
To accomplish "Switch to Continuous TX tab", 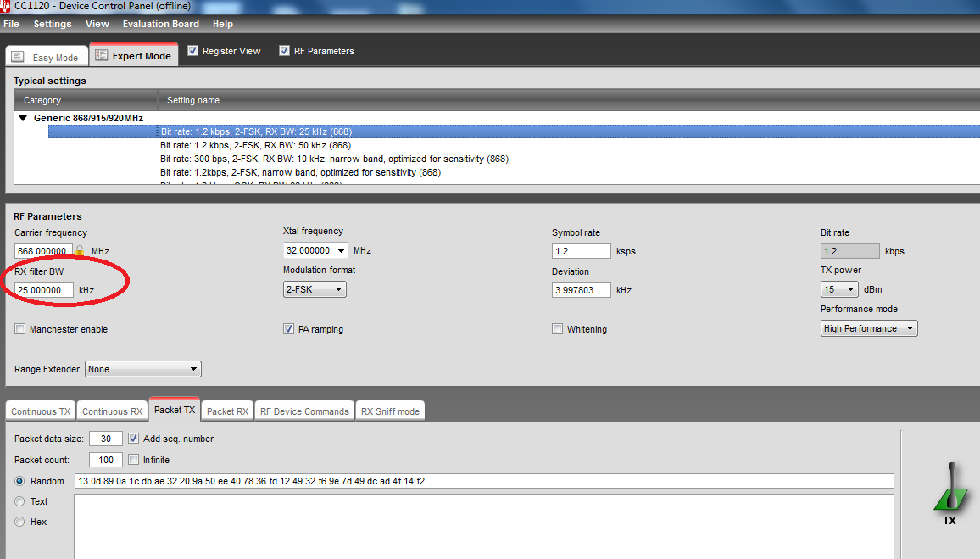I will (41, 411).
